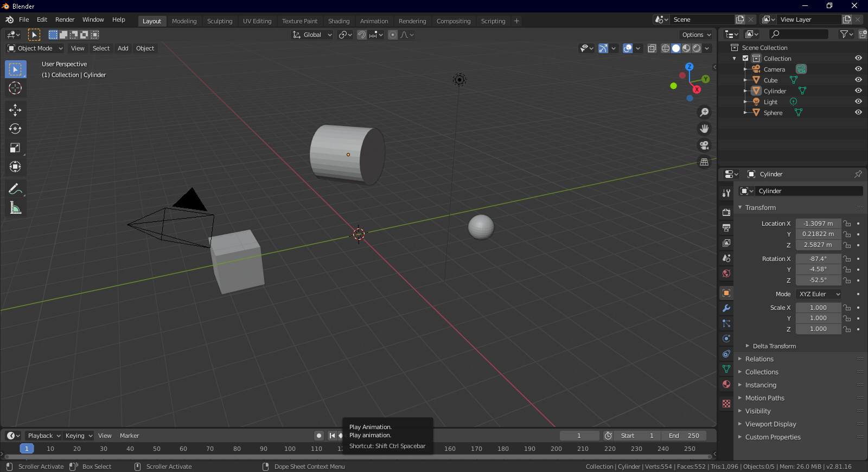Image resolution: width=868 pixels, height=472 pixels.
Task: Click the pan view hand icon
Action: [704, 129]
